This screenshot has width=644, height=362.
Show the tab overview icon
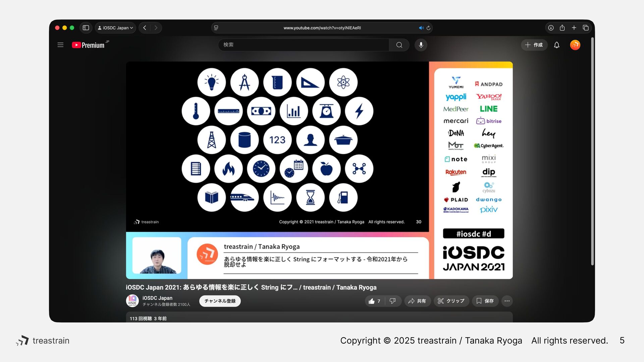click(586, 28)
